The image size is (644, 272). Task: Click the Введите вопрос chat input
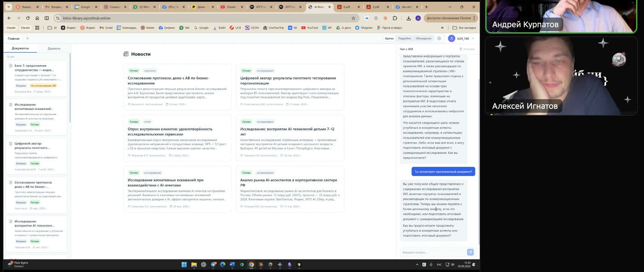pos(433,252)
